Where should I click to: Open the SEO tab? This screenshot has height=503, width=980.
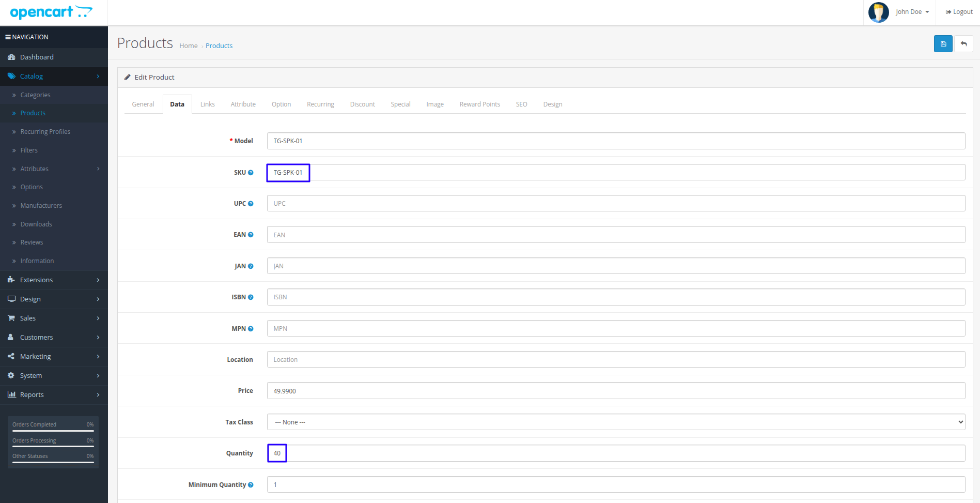pos(522,104)
